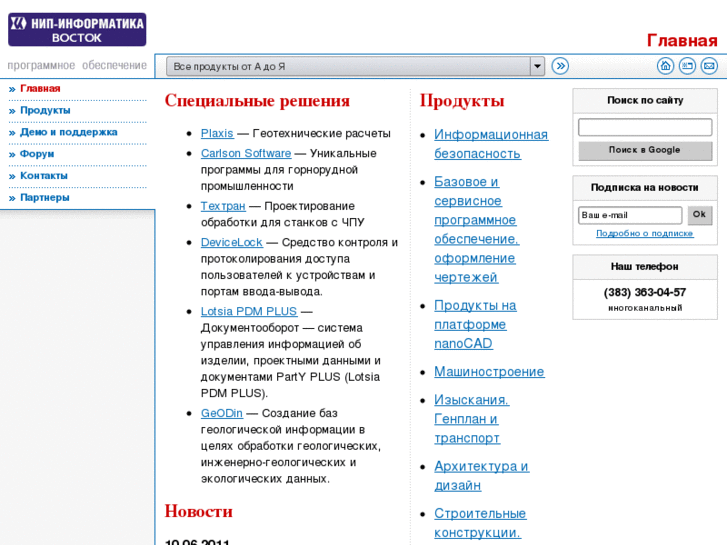The width and height of the screenshot is (727, 545).
Task: Click the go arrow button next to product dropdown
Action: pyautogui.click(x=560, y=66)
